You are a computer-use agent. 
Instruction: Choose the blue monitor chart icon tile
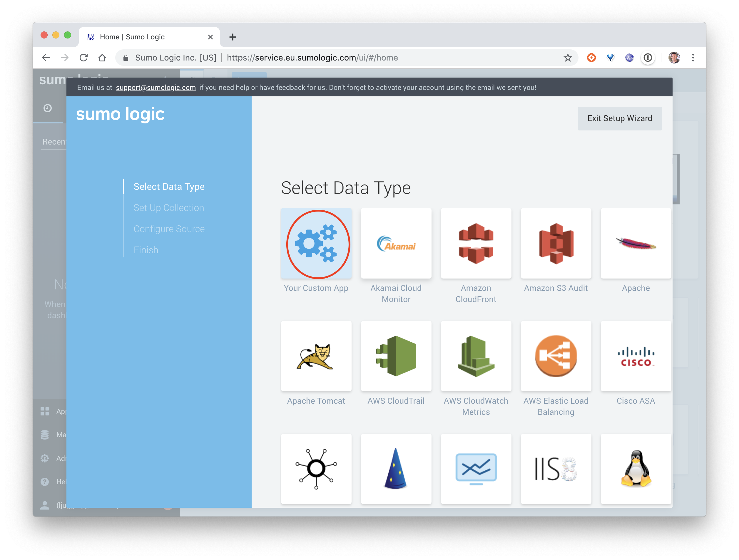tap(476, 469)
